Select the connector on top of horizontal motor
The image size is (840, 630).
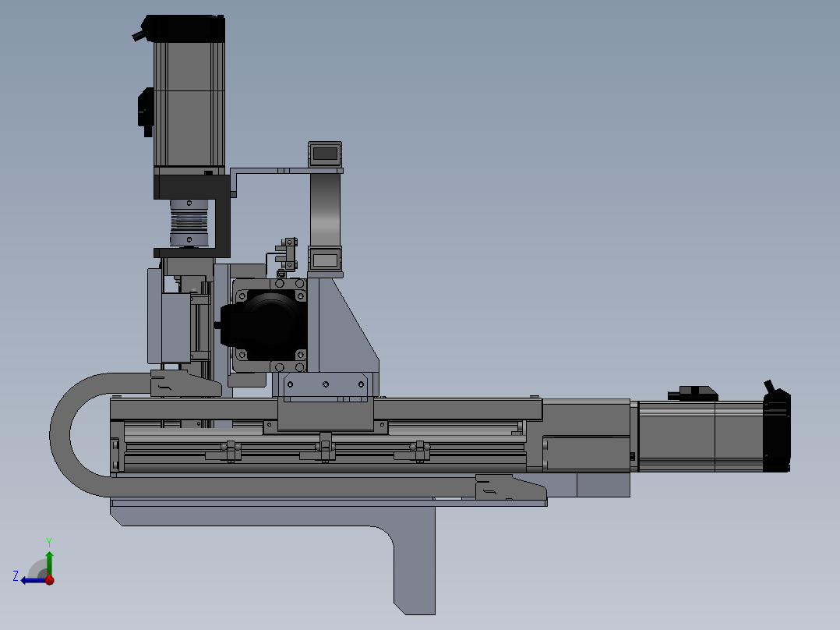point(694,394)
